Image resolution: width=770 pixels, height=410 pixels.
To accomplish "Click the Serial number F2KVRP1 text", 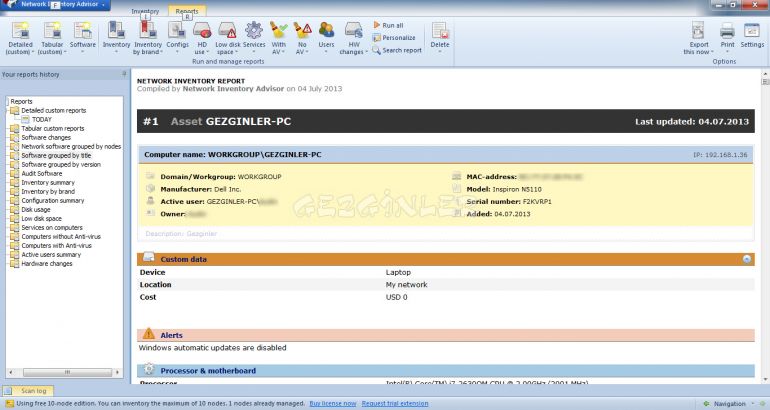I will (509, 201).
